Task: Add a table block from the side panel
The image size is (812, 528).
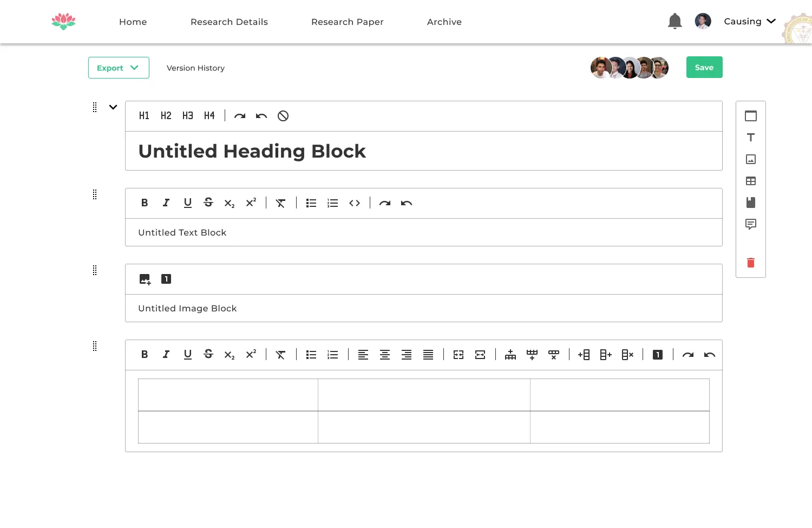Action: point(751,181)
